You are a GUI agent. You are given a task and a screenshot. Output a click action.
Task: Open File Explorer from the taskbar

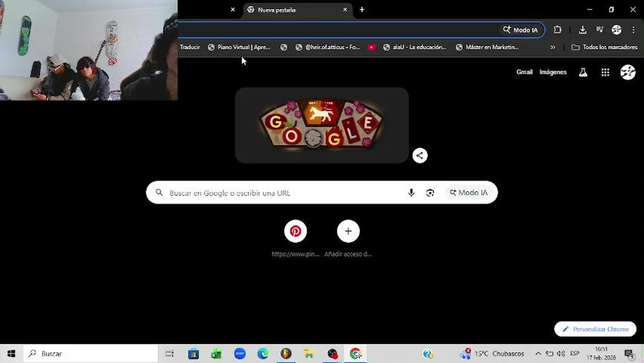(x=309, y=354)
